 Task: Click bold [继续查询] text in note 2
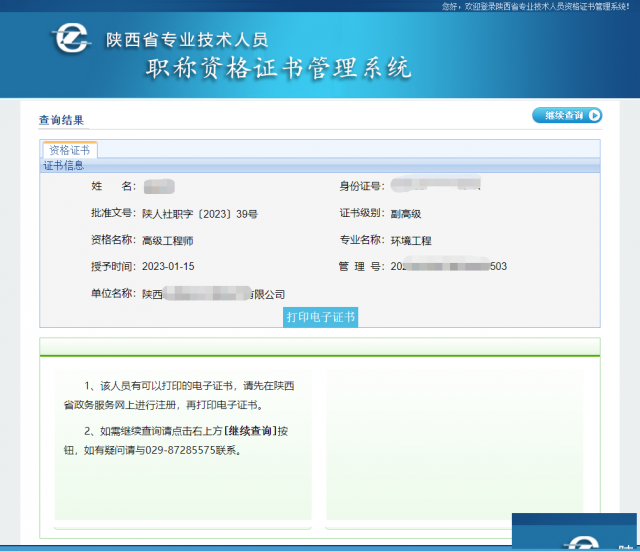coord(251,431)
